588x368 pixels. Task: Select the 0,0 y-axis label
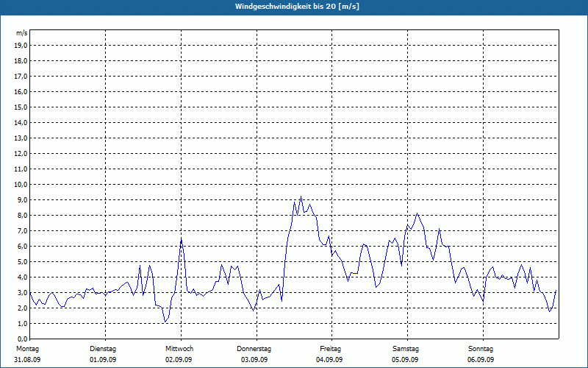pyautogui.click(x=21, y=339)
